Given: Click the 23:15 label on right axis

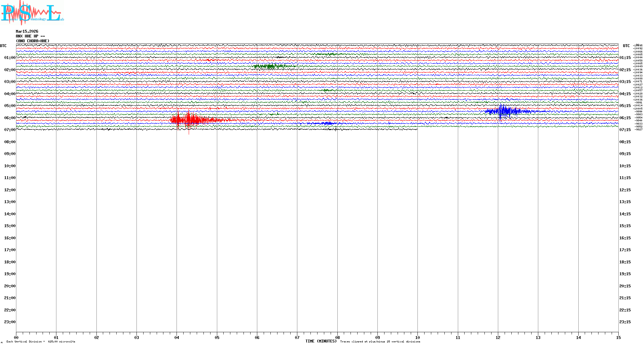Looking at the screenshot, I should [x=625, y=322].
